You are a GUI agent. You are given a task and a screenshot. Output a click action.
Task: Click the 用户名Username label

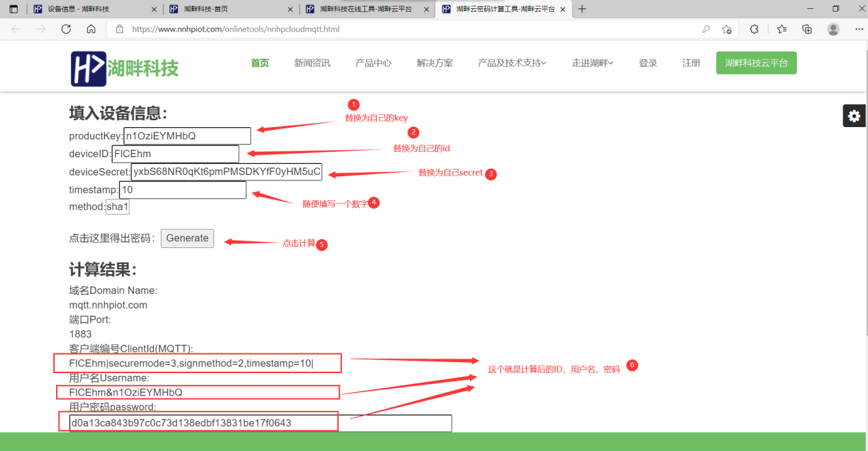click(x=109, y=378)
